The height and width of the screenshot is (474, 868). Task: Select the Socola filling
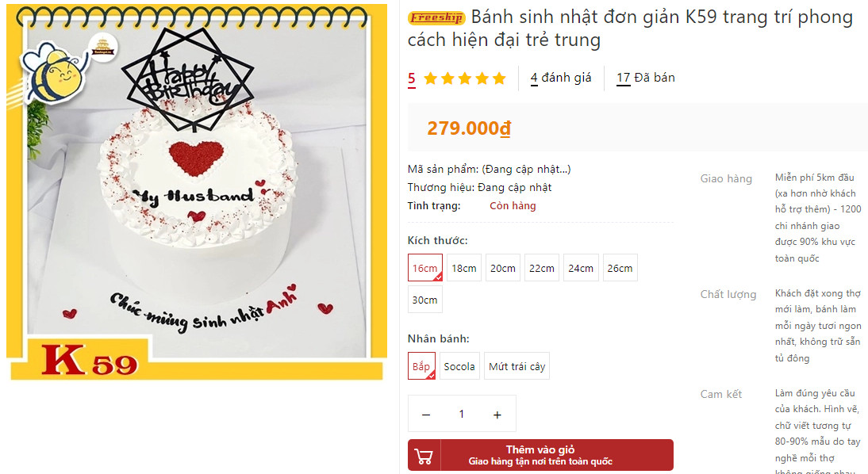pyautogui.click(x=459, y=365)
